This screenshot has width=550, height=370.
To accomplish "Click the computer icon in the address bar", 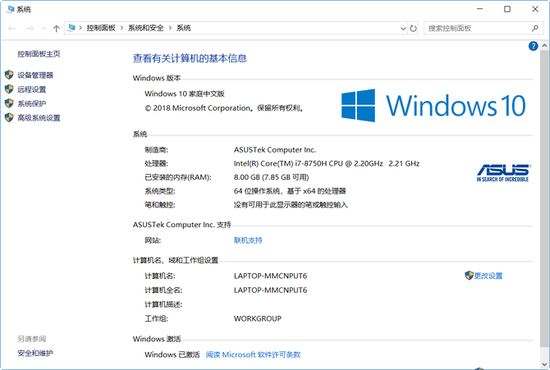I will coord(72,28).
